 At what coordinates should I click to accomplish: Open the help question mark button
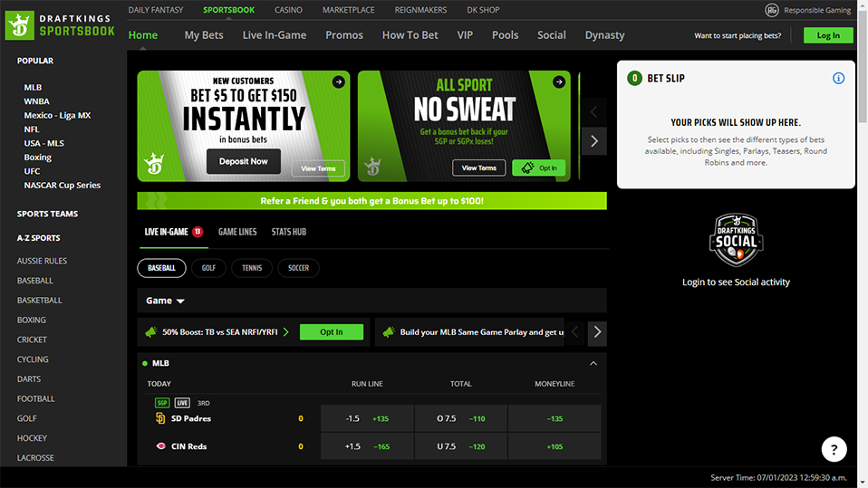pyautogui.click(x=834, y=449)
